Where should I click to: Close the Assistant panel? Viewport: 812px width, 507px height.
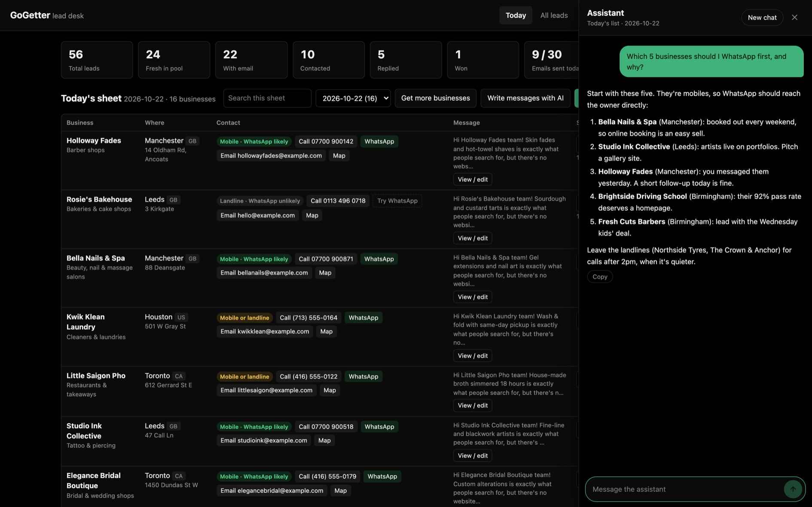click(x=794, y=18)
